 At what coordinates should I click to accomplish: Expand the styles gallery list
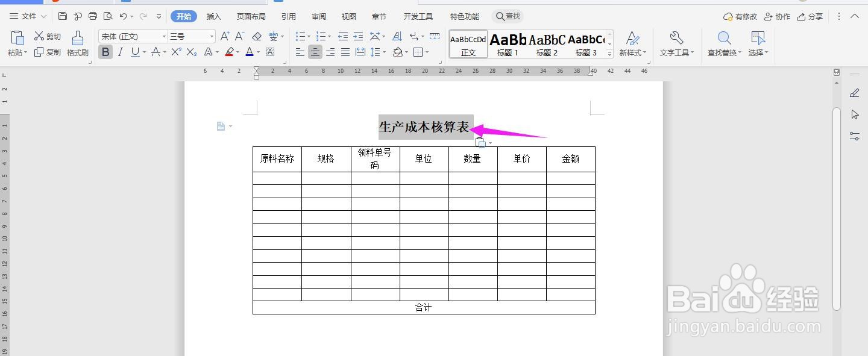tap(609, 54)
